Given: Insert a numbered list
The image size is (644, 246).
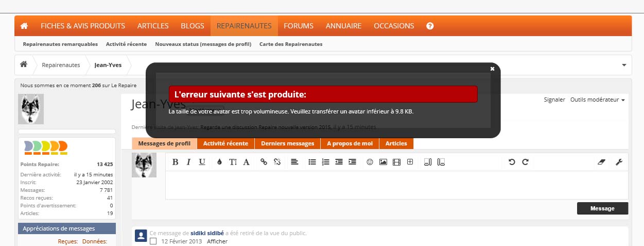Looking at the screenshot, I should pyautogui.click(x=325, y=162).
